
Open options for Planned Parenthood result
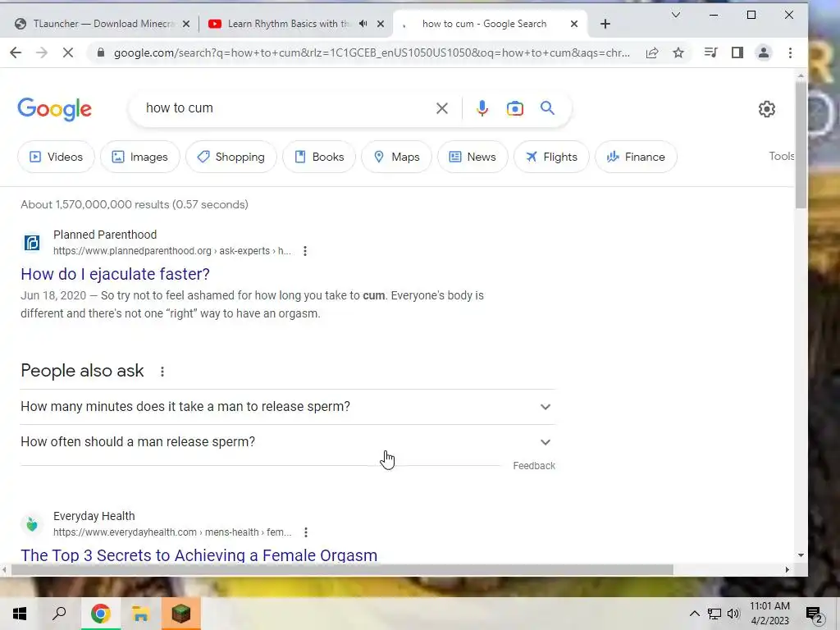tap(305, 251)
